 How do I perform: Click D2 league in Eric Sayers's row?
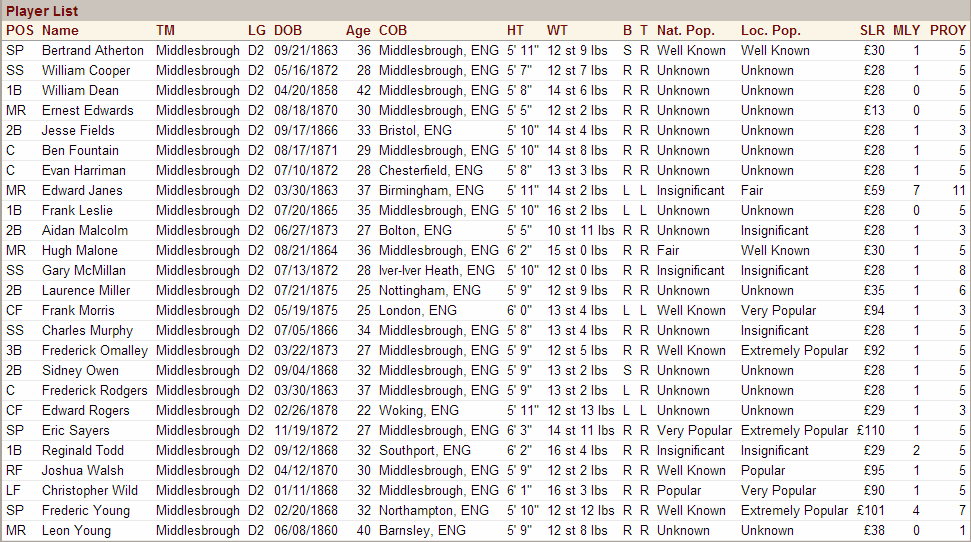(x=256, y=430)
